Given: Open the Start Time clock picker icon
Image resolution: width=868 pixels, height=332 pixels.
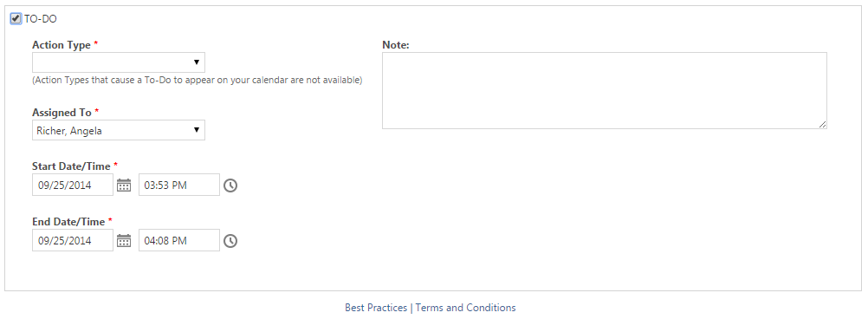Looking at the screenshot, I should 230,186.
